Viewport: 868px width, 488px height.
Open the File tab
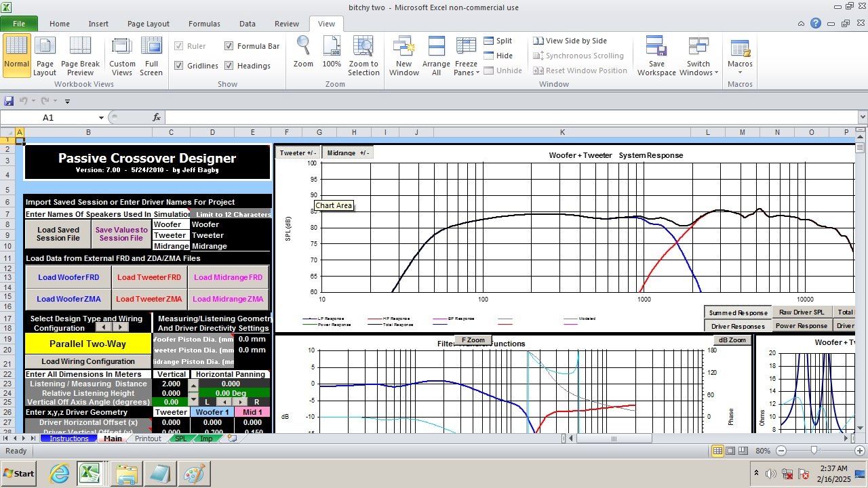coord(18,24)
